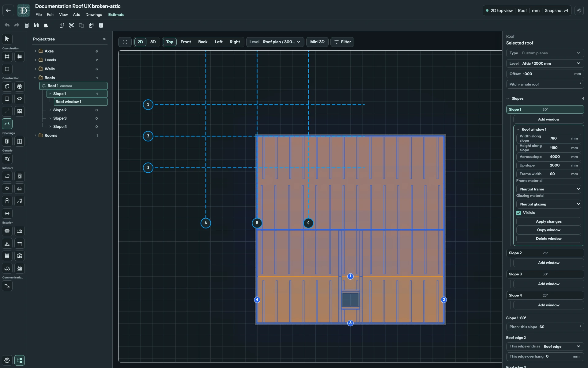This screenshot has height=368, width=588.
Task: Pick the door opening tool
Action: pyautogui.click(x=7, y=141)
